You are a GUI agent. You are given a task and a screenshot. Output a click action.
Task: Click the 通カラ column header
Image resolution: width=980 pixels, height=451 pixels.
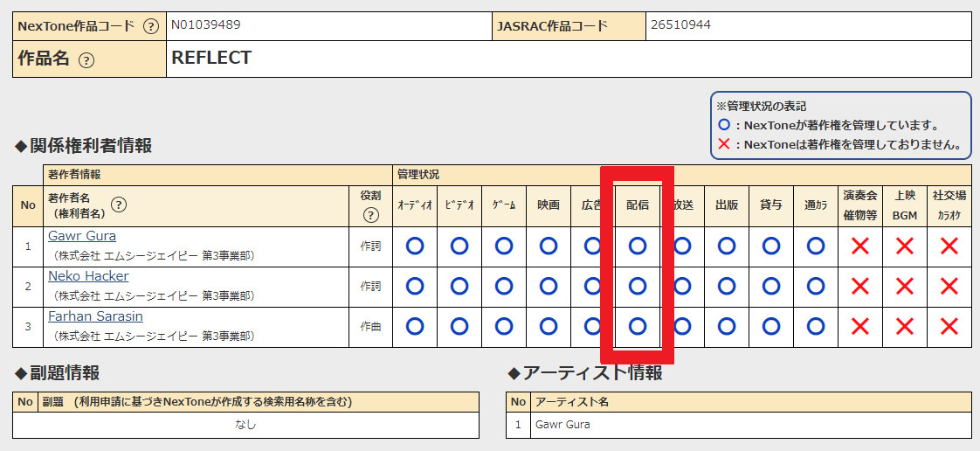(816, 205)
